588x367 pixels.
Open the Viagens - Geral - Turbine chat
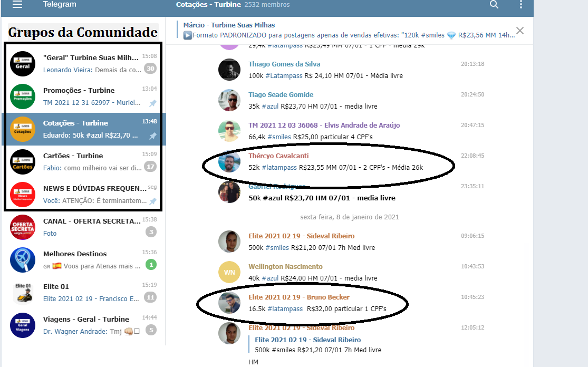click(84, 325)
